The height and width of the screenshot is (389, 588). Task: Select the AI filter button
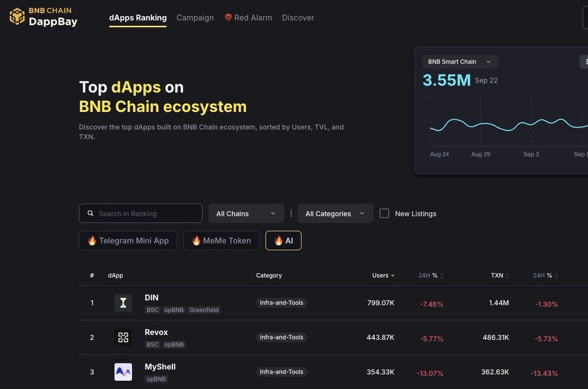pyautogui.click(x=283, y=241)
